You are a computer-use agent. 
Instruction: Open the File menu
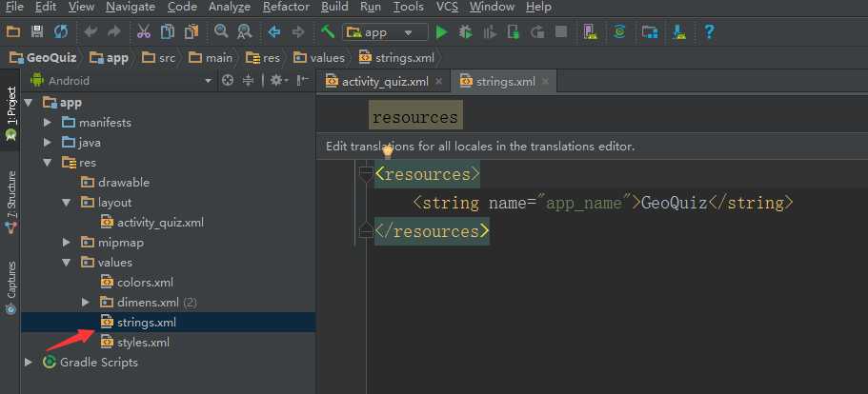tap(14, 8)
